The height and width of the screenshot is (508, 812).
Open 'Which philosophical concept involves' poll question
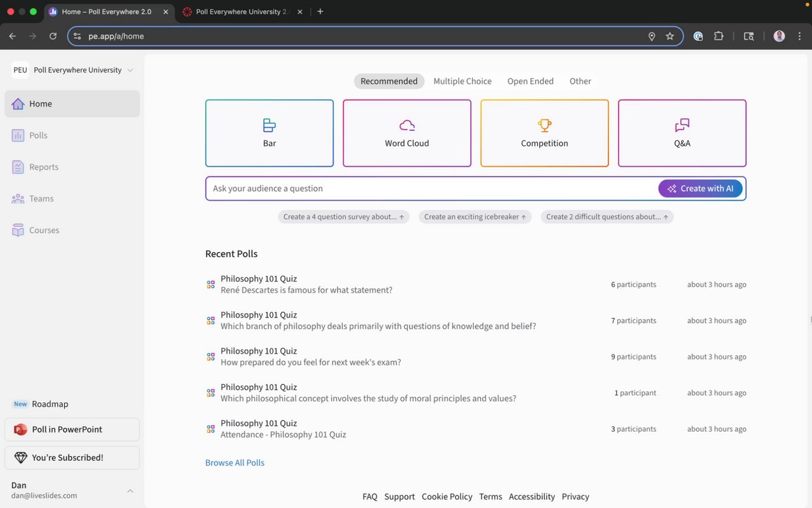pyautogui.click(x=369, y=399)
